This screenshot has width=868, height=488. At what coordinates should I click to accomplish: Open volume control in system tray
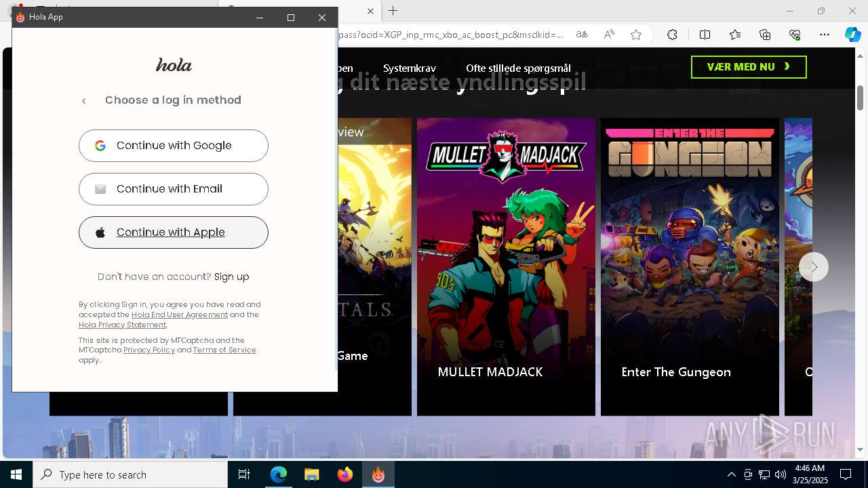781,474
